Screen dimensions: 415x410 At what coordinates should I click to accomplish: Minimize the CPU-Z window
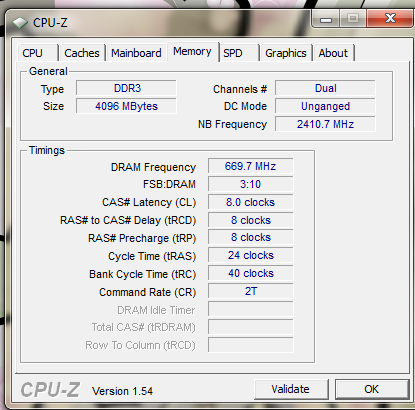[326, 19]
